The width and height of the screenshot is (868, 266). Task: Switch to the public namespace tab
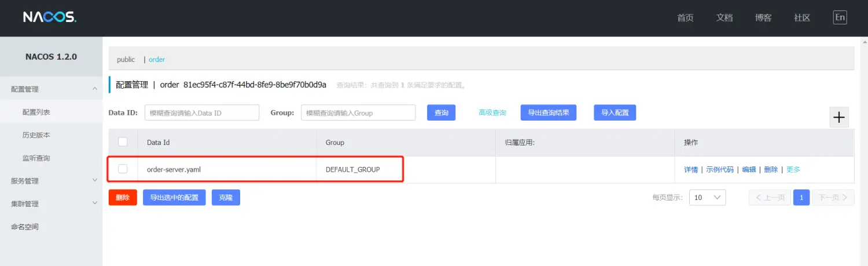126,60
